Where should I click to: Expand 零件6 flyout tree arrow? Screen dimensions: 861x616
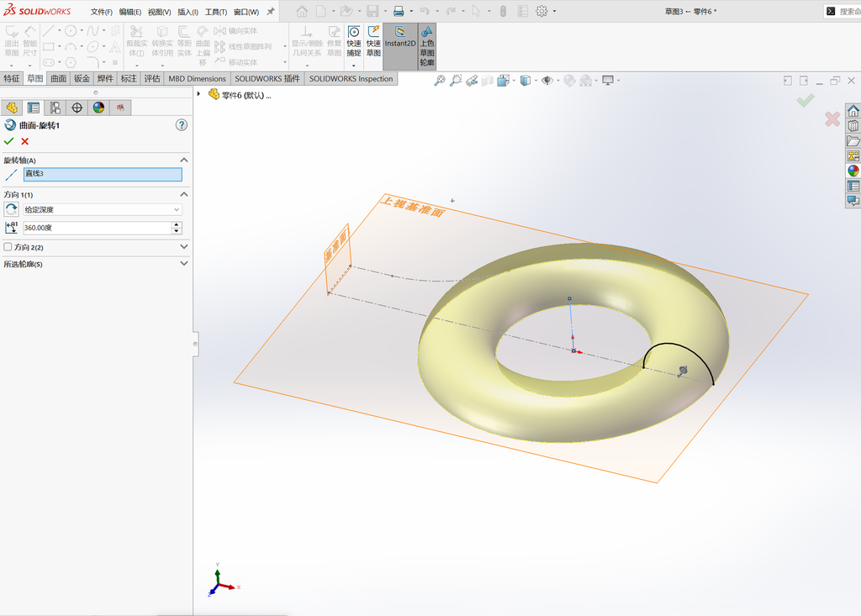pos(198,94)
